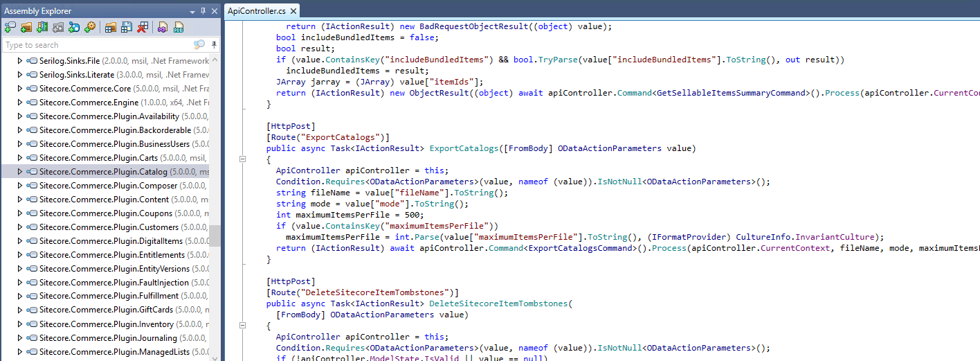
Task: Export to Visual Studio project icon
Action: tap(163, 28)
